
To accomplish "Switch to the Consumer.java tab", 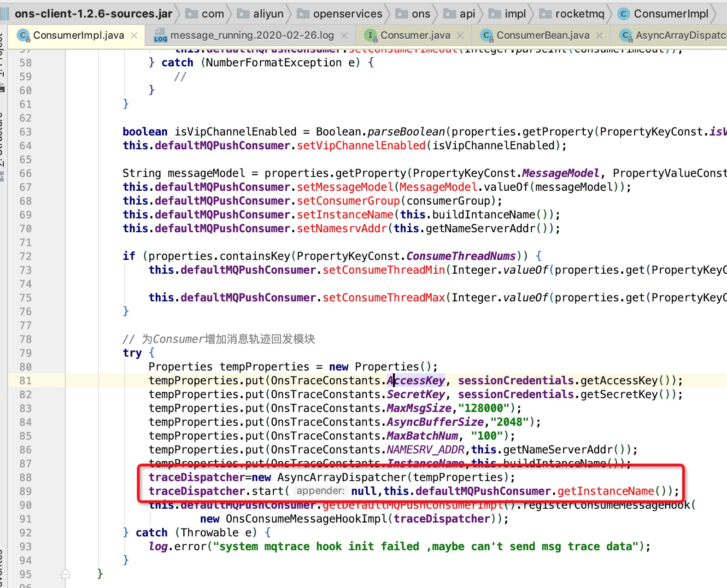I will tap(415, 35).
